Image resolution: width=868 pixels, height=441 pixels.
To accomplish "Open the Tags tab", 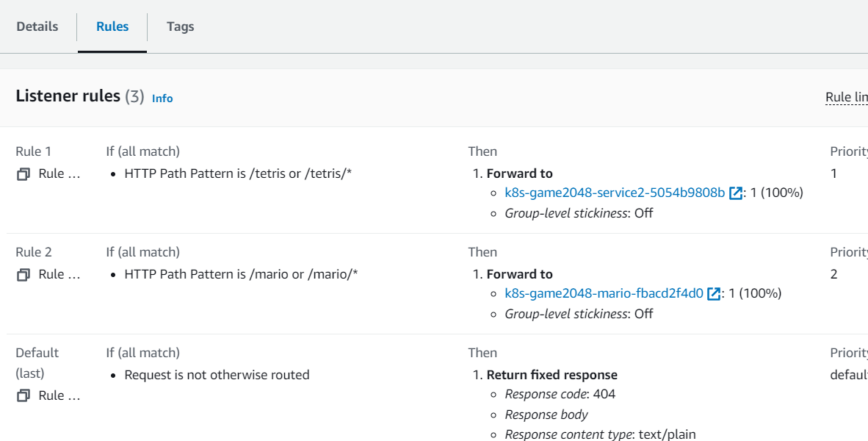I will [x=180, y=26].
